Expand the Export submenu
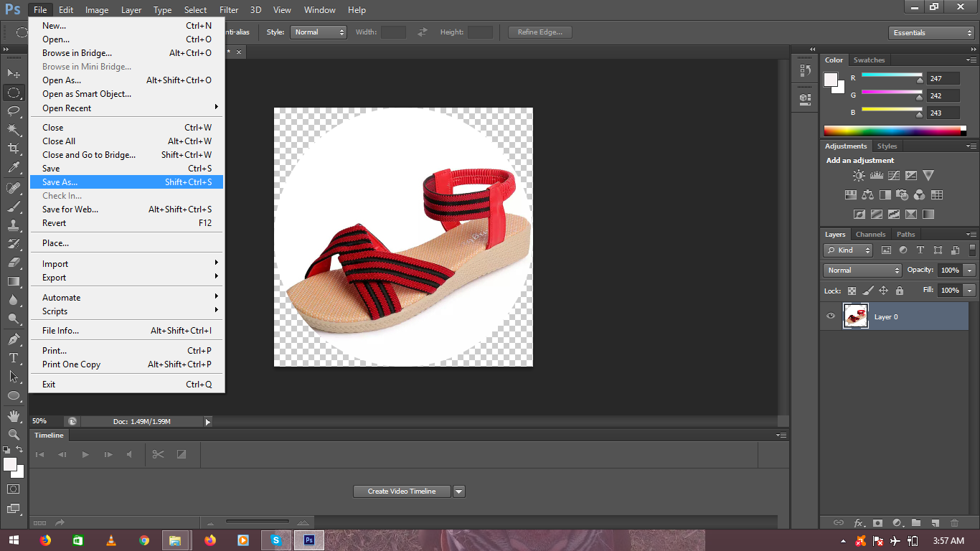 127,278
